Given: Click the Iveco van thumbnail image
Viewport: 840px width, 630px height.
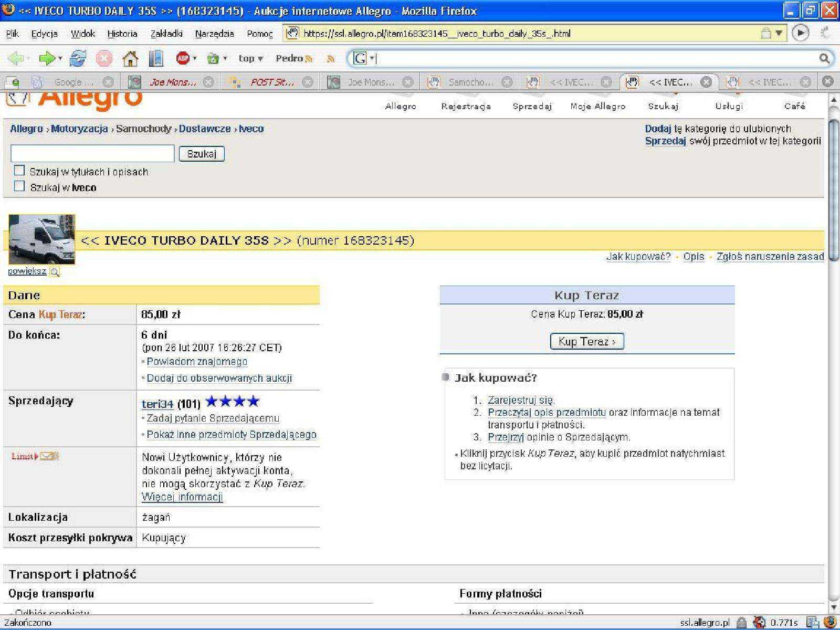Looking at the screenshot, I should coord(42,239).
